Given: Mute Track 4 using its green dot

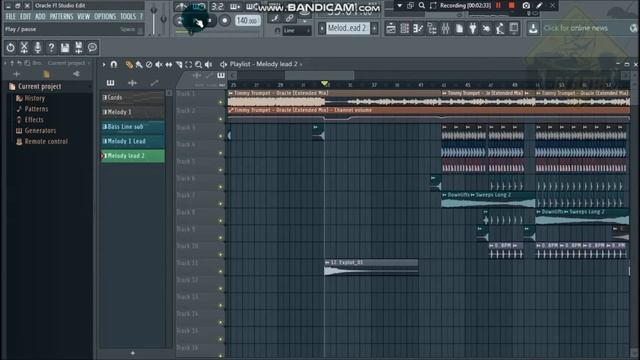Looking at the screenshot, I should (x=221, y=153).
